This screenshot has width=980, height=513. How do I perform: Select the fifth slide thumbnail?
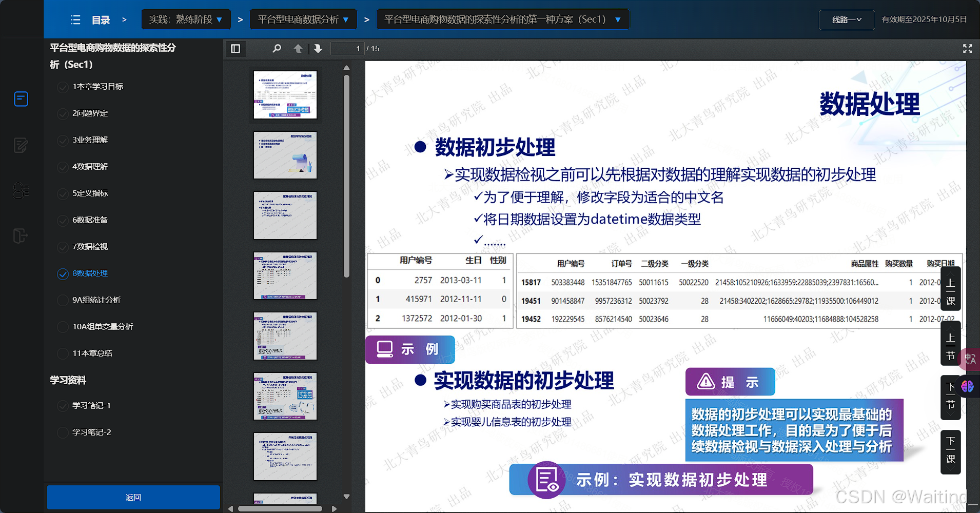[285, 336]
